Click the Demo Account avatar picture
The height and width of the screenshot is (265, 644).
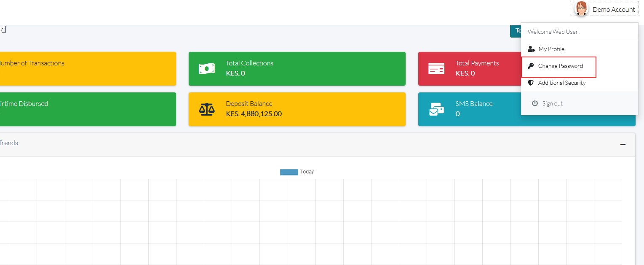coord(581,9)
